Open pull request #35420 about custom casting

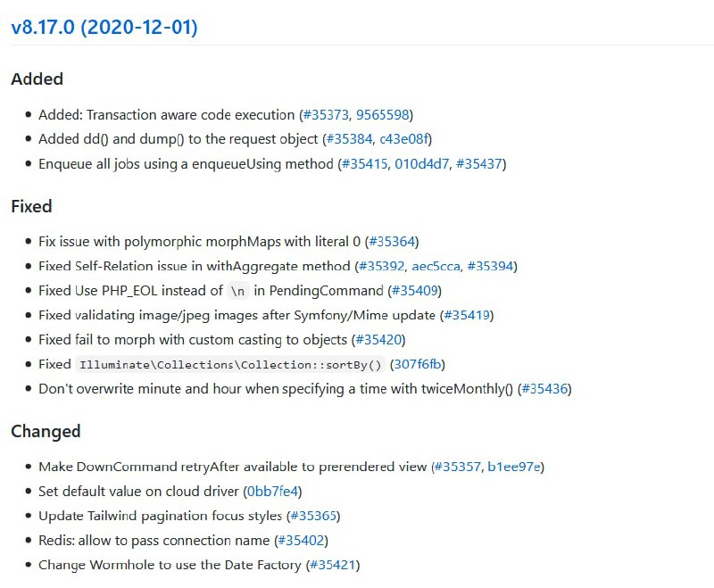tap(378, 340)
